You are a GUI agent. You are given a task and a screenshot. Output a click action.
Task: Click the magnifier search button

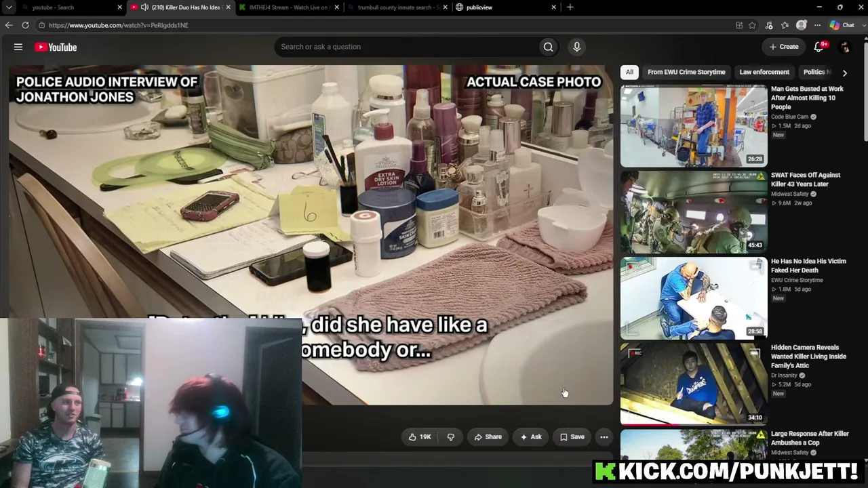pyautogui.click(x=548, y=47)
